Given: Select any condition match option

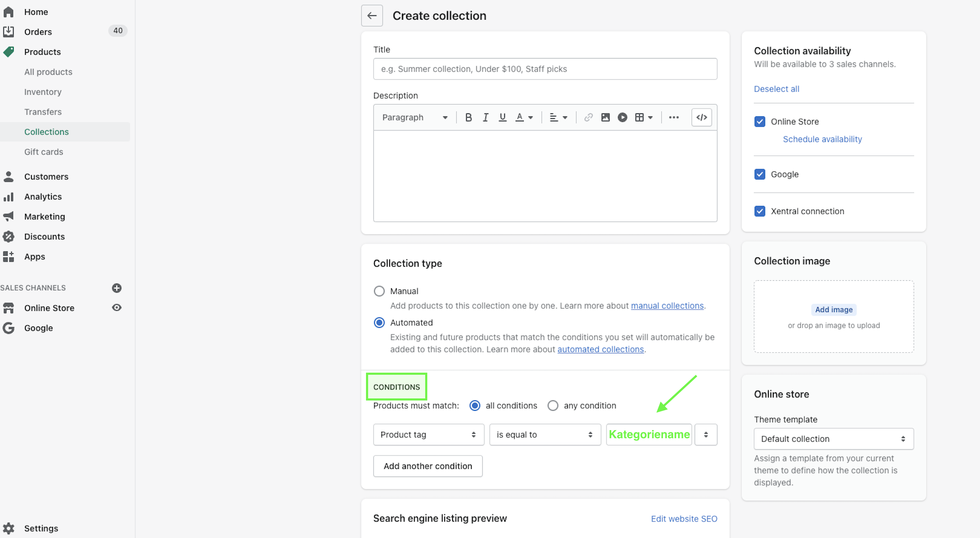Looking at the screenshot, I should click(x=553, y=406).
